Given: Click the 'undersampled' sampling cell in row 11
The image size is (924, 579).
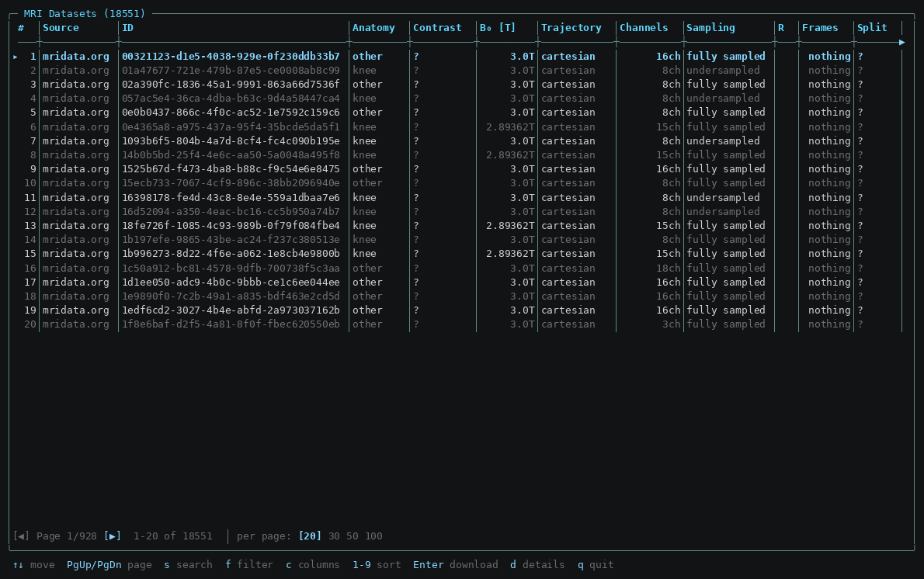Looking at the screenshot, I should coord(723,198).
